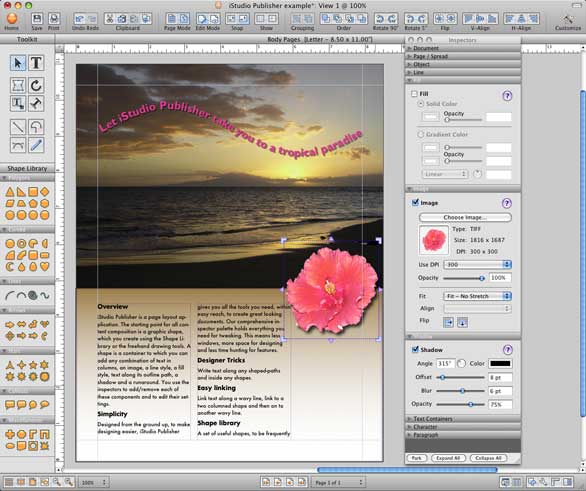Enable the Fill checkbox

pos(414,93)
